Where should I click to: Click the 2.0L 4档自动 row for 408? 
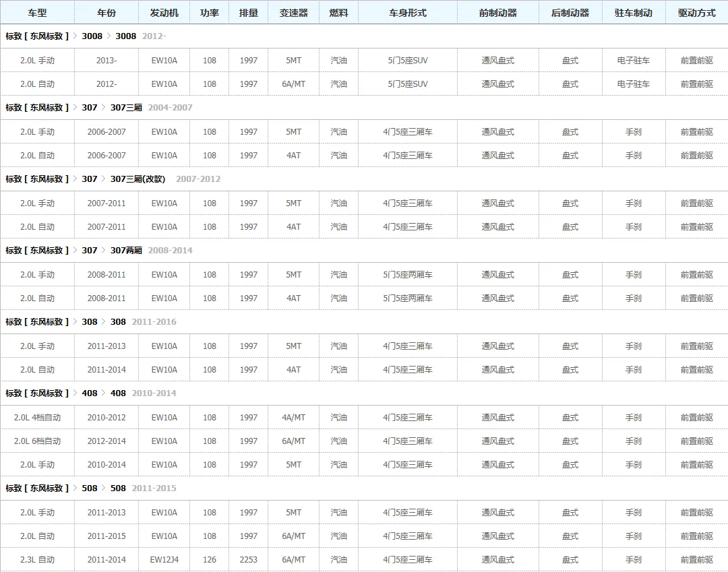click(364, 418)
